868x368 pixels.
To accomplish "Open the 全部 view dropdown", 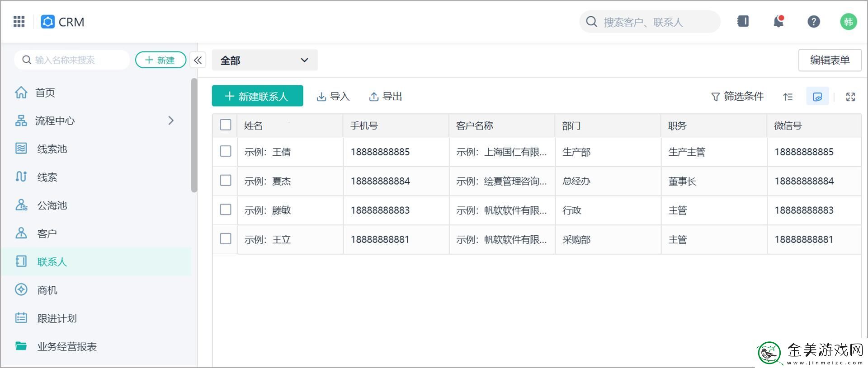I will pos(264,60).
